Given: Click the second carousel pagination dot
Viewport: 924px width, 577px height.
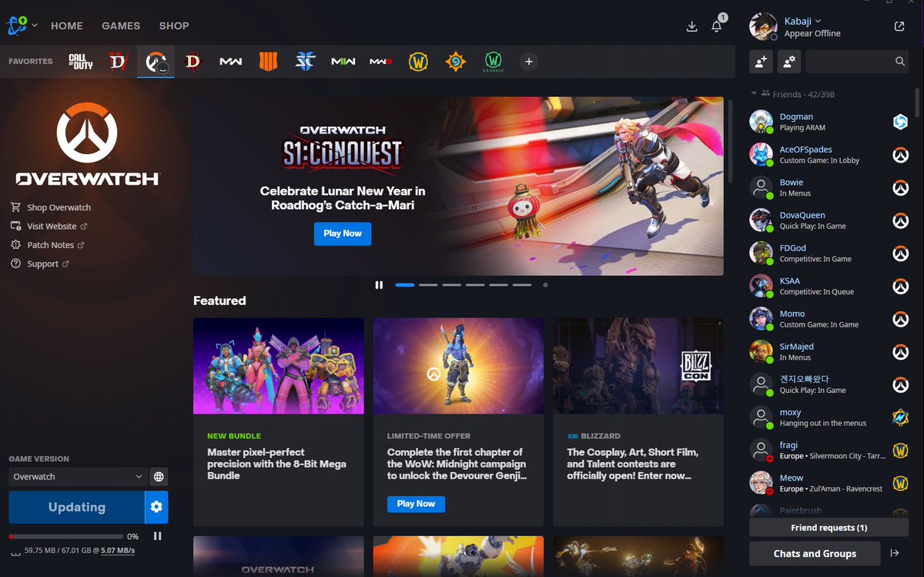Looking at the screenshot, I should click(427, 284).
